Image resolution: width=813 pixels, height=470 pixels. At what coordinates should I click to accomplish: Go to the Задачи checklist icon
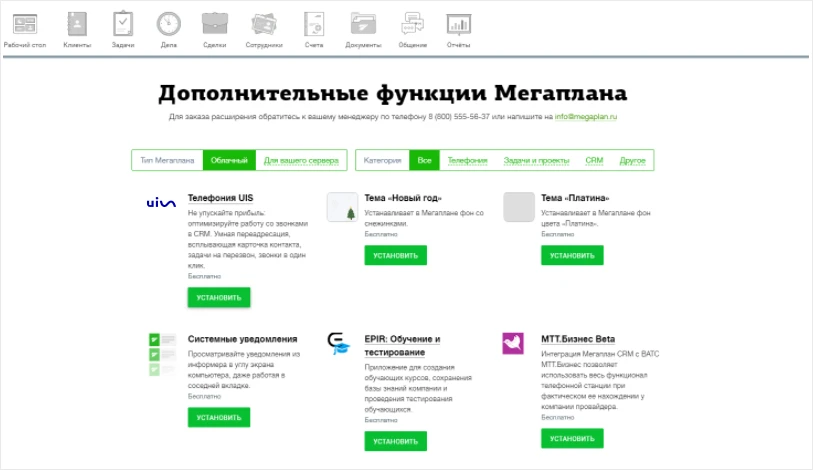point(123,24)
